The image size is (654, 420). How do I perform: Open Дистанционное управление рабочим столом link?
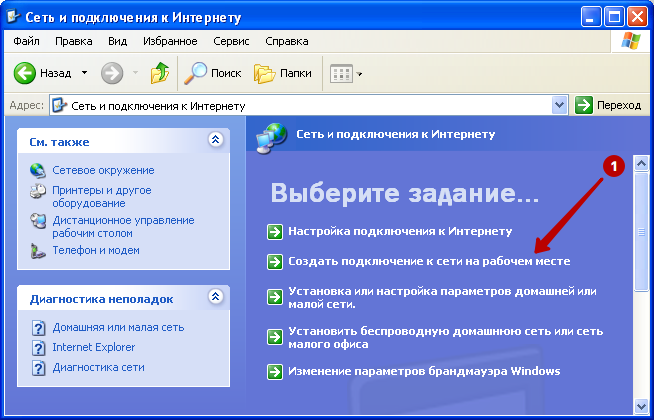[123, 226]
